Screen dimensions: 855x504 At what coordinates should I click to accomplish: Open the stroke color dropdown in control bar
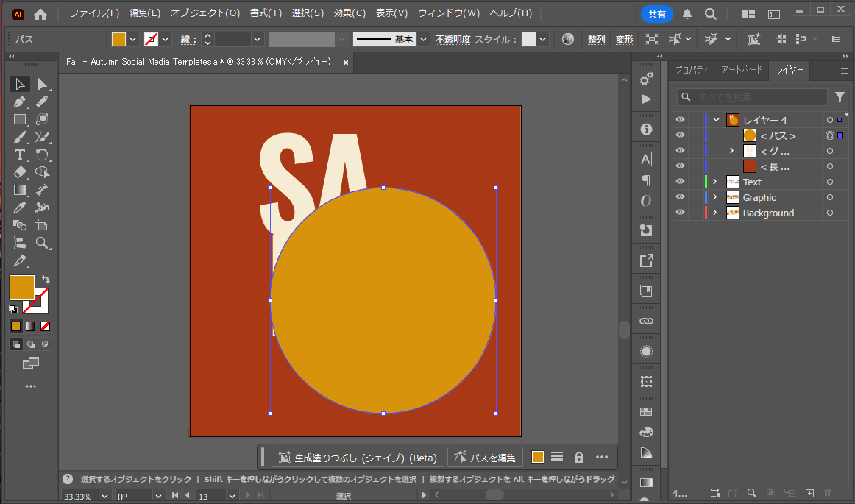click(166, 39)
